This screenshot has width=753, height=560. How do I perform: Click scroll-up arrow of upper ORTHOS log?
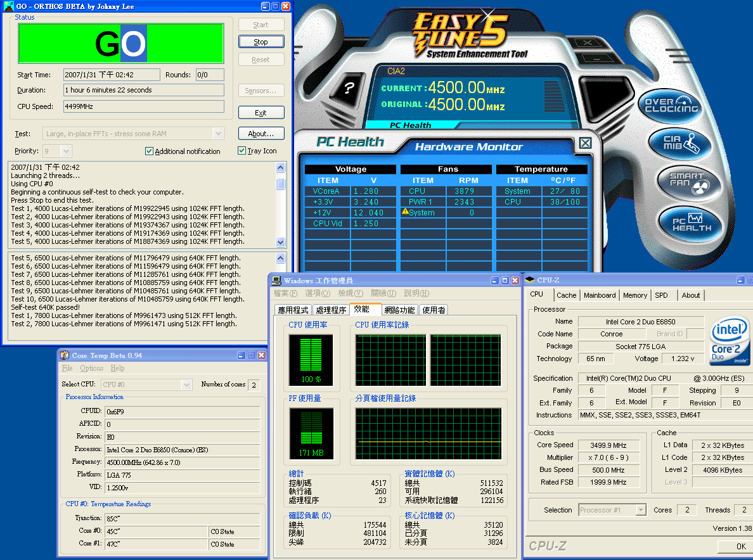coord(281,167)
